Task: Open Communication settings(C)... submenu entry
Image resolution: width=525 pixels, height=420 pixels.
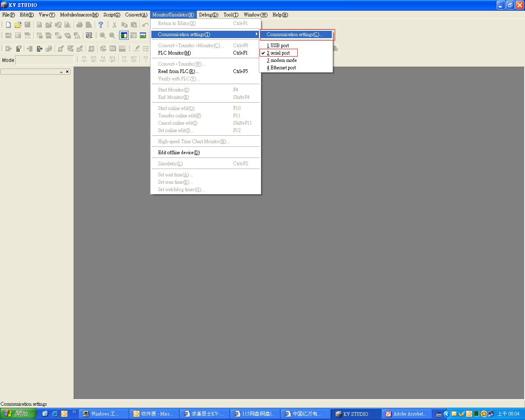Action: [294, 34]
